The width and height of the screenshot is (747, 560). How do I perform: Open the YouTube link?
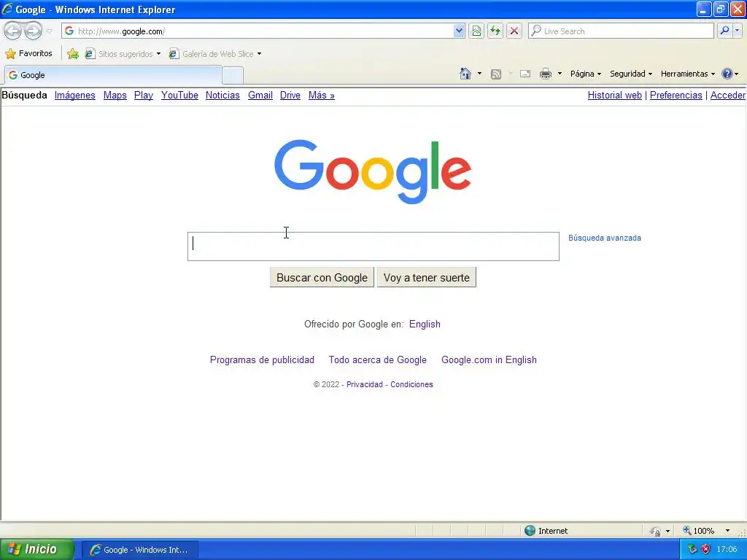179,96
